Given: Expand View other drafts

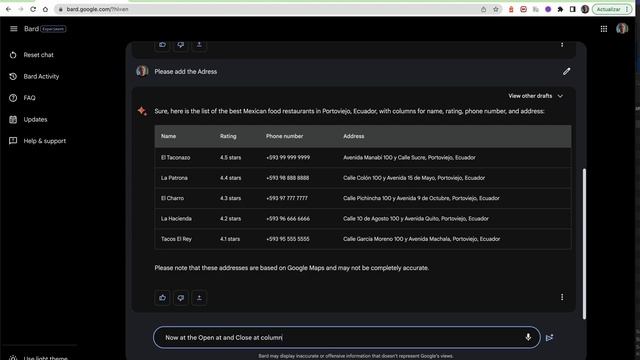Looking at the screenshot, I should point(535,96).
